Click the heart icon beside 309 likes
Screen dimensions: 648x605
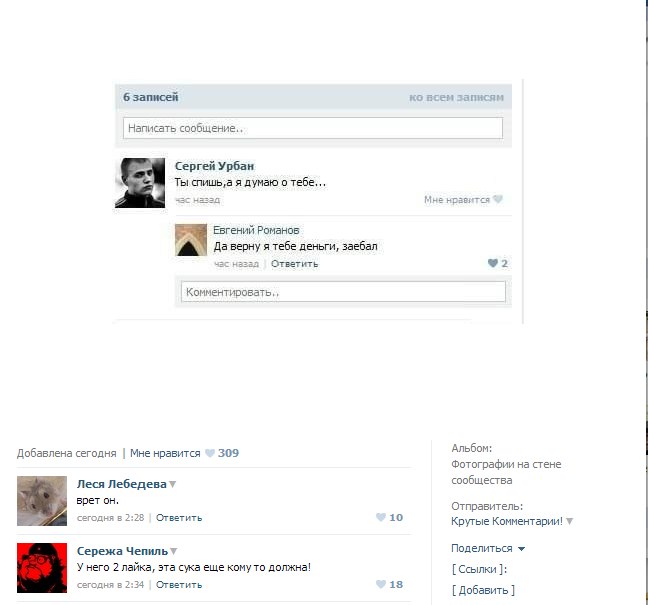point(210,453)
